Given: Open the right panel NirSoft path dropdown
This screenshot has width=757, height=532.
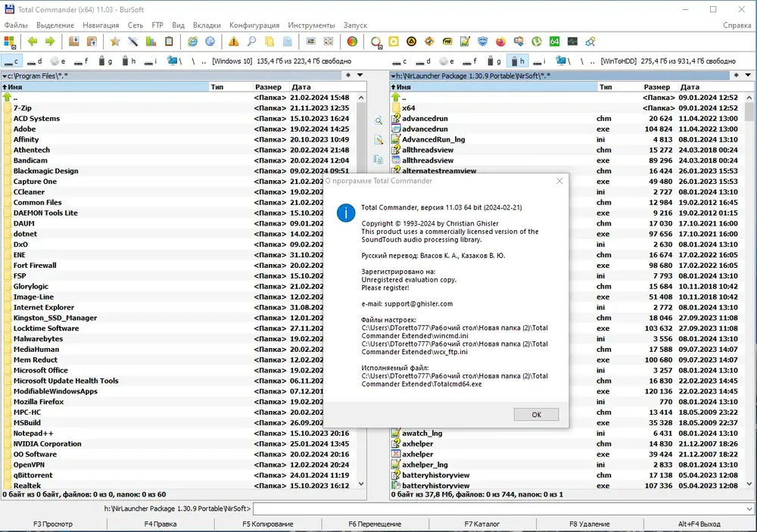Looking at the screenshot, I should point(559,76).
